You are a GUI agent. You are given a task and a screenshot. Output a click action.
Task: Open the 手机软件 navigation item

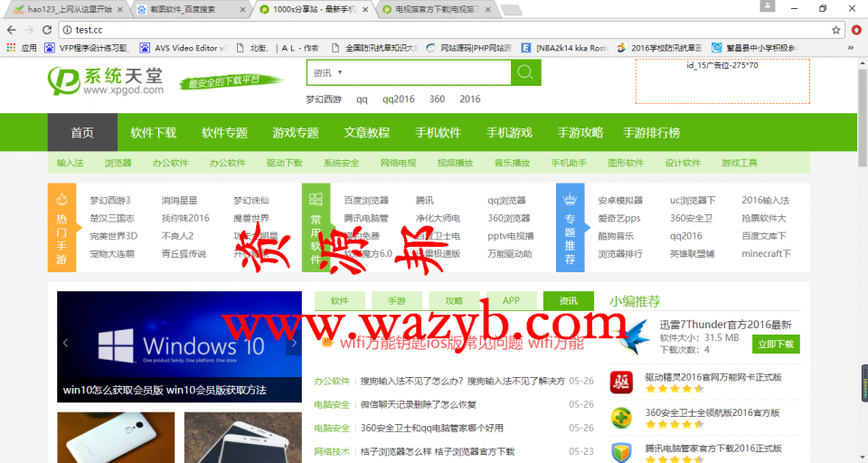point(438,132)
